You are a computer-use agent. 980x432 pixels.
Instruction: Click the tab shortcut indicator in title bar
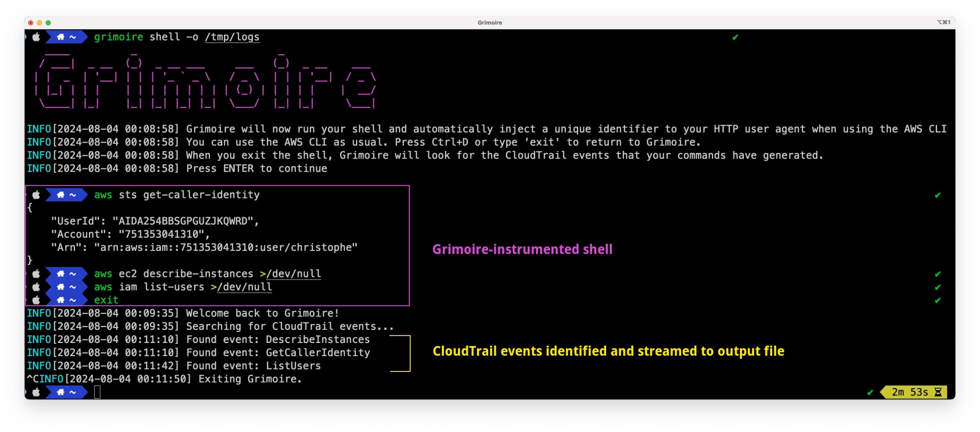[x=943, y=22]
